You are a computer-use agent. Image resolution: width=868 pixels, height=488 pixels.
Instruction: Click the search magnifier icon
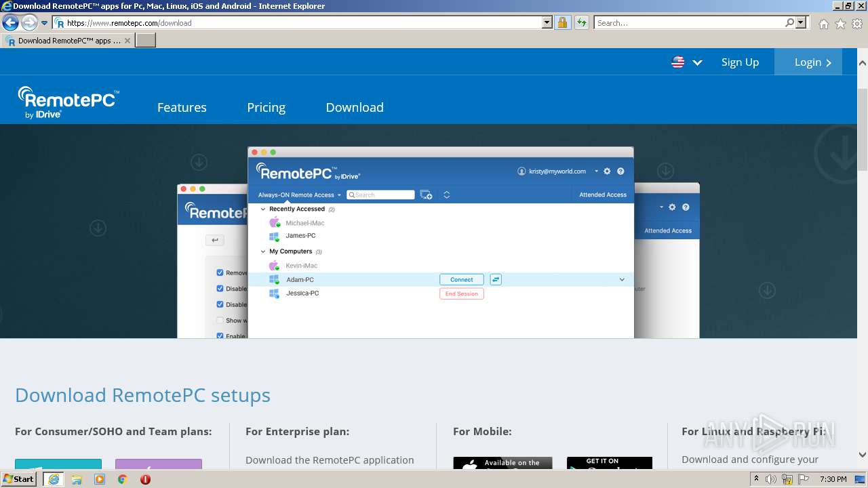(x=789, y=23)
